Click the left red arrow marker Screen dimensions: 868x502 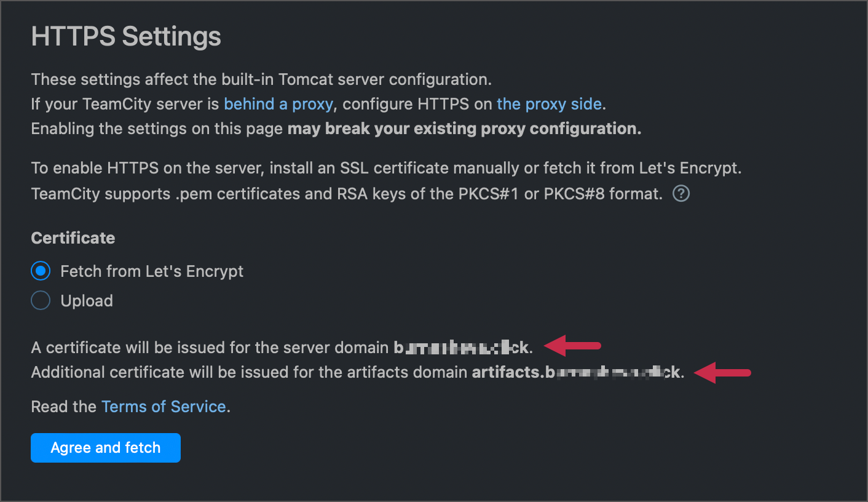572,346
